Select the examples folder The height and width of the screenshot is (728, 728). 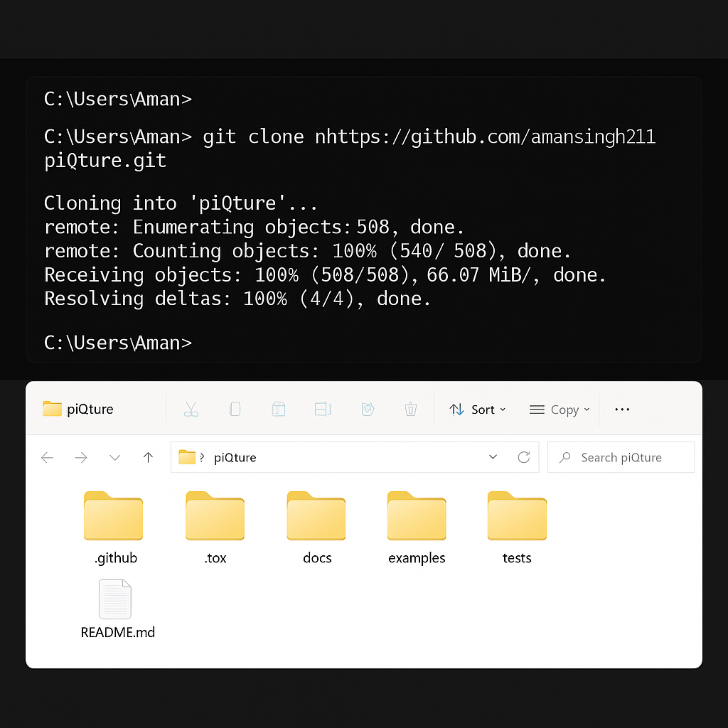click(x=417, y=527)
